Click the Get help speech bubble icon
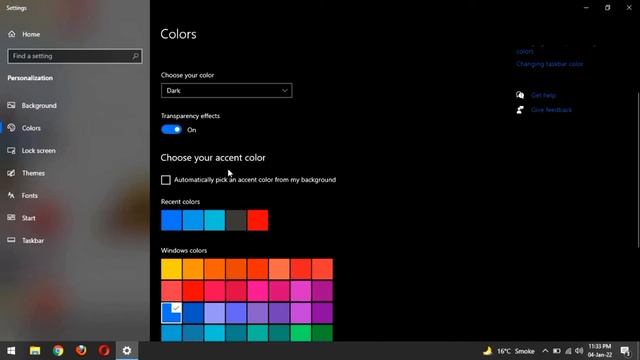 520,95
